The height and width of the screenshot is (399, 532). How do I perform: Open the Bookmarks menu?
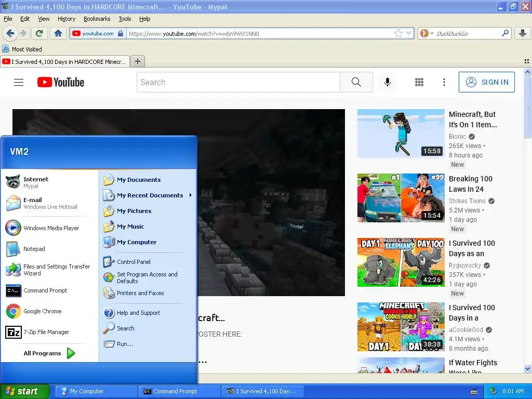click(x=97, y=19)
